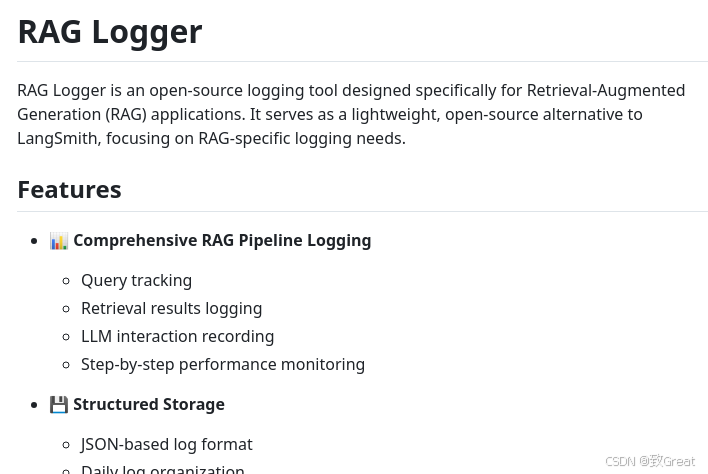
Task: Click the LLM interaction recording item
Action: [x=177, y=336]
